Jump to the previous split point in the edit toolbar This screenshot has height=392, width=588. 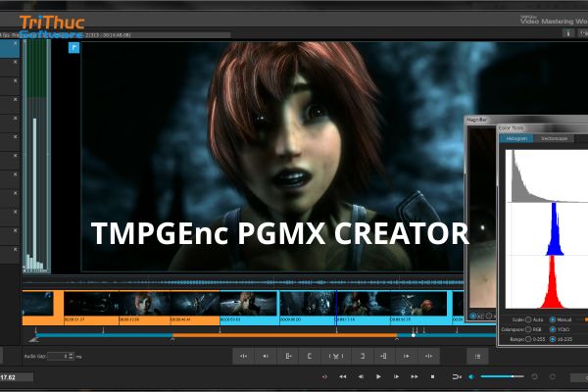click(243, 356)
